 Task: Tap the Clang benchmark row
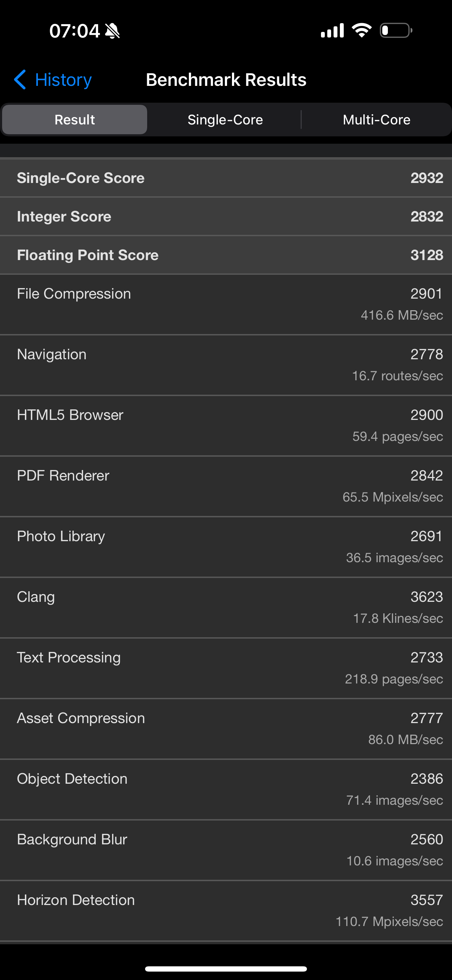pyautogui.click(x=226, y=607)
